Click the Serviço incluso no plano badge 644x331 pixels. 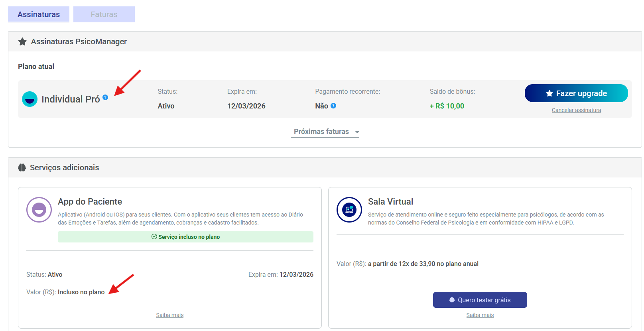coord(185,237)
